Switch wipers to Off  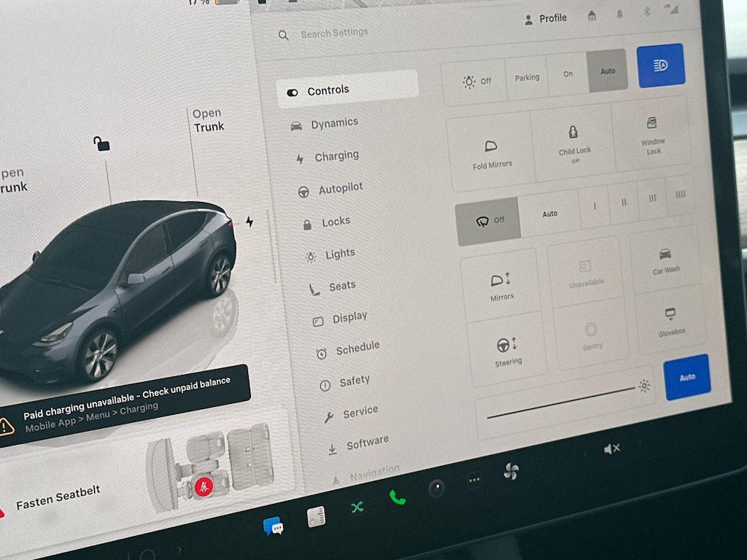pos(488,219)
